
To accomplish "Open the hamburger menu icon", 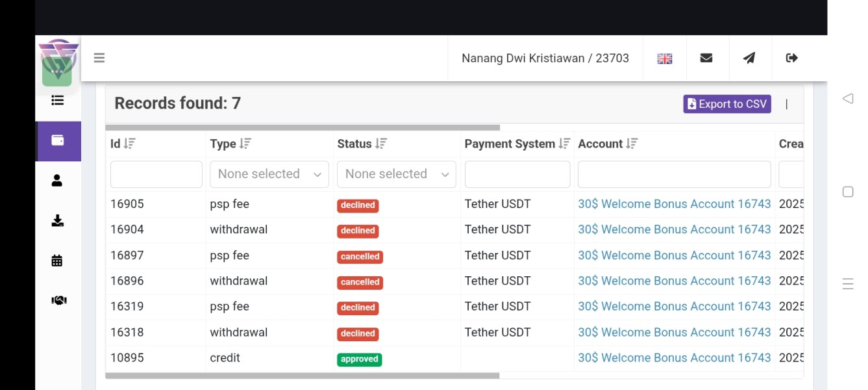I will 99,58.
